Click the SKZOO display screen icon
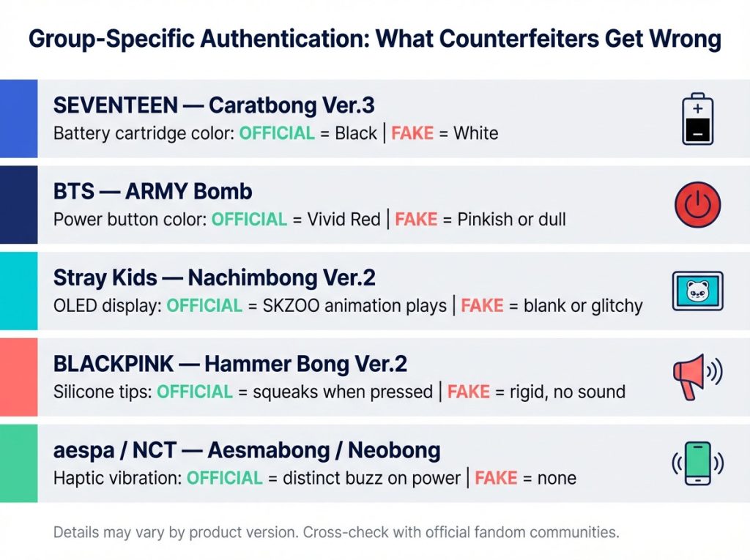This screenshot has height=560, width=750. [697, 291]
